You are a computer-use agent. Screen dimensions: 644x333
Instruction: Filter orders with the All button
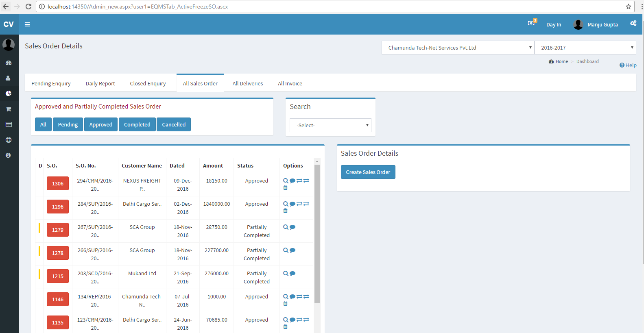click(43, 124)
